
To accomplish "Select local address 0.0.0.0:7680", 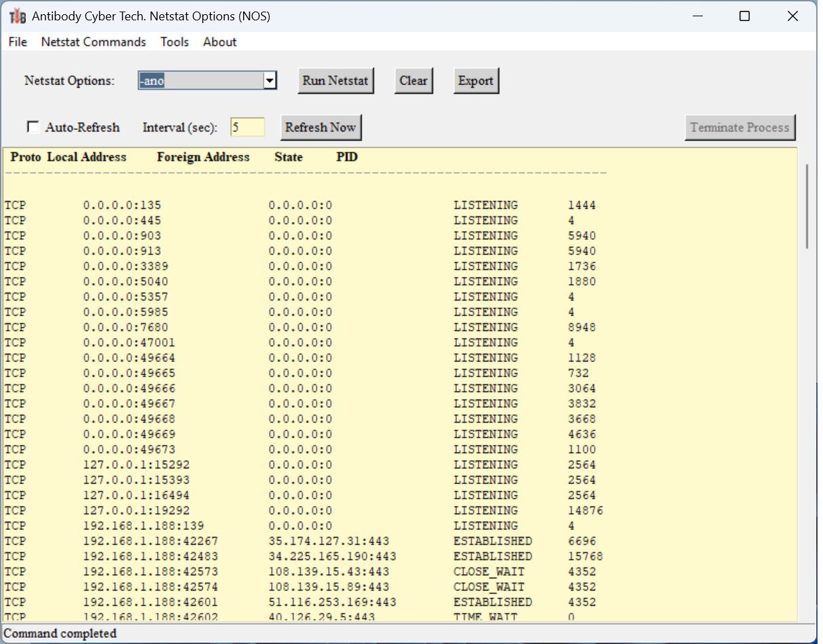I will pyautogui.click(x=126, y=327).
